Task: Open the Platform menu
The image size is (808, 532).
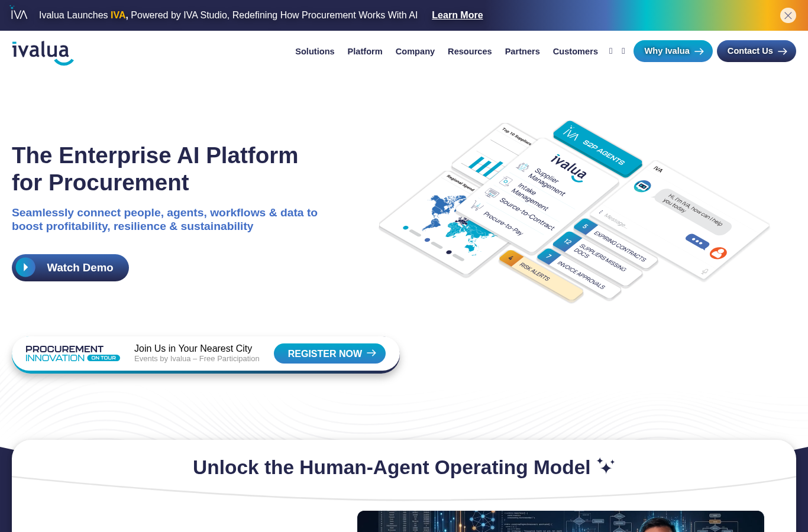Action: pos(365,51)
